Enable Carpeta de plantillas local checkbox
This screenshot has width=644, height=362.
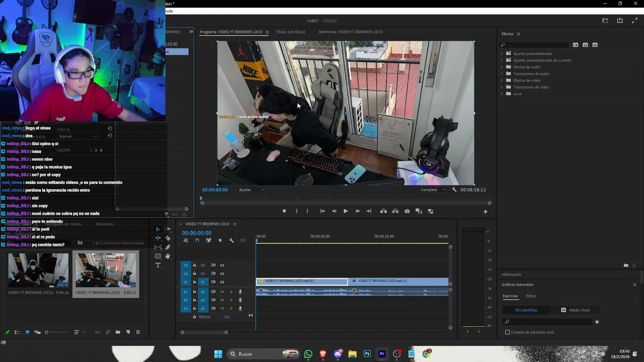click(x=507, y=332)
